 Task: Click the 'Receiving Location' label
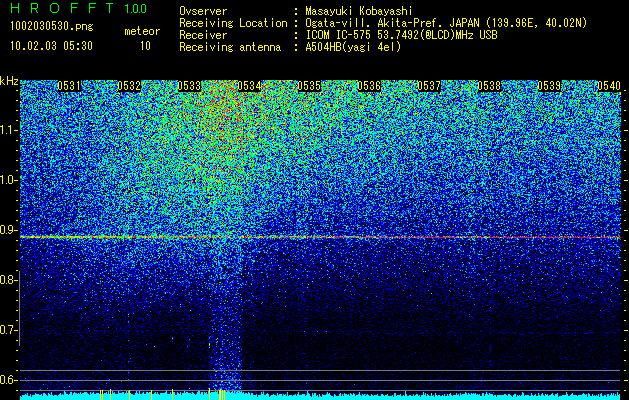(x=233, y=23)
